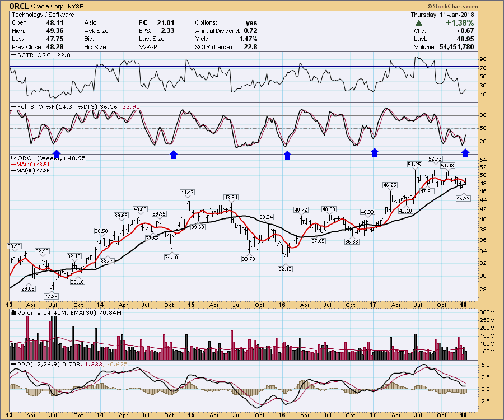Click the SCTR (Large) label

pos(214,47)
